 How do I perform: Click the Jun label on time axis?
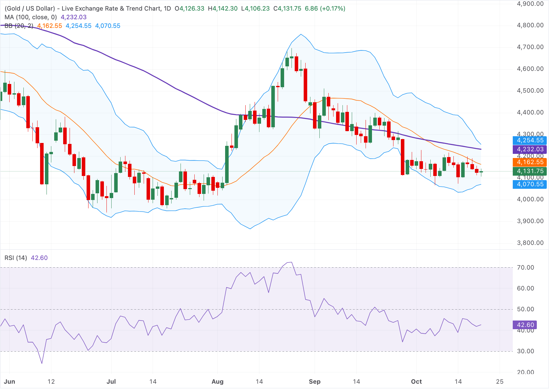(x=10, y=381)
